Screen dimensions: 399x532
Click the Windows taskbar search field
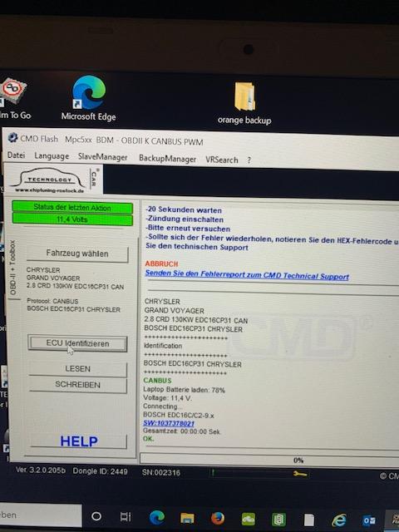tap(41, 515)
